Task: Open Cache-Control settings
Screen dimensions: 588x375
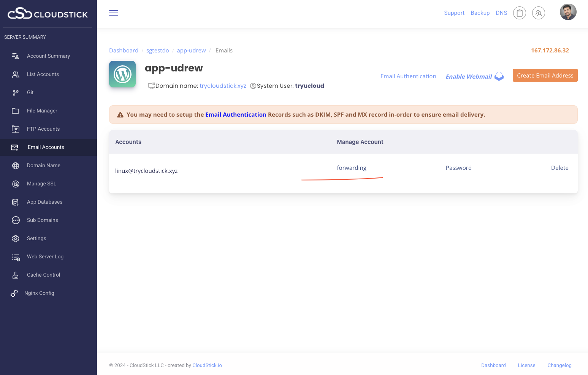Action: tap(43, 275)
